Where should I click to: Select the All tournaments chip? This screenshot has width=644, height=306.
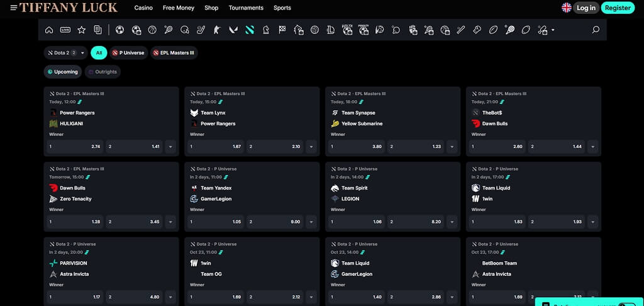click(99, 53)
